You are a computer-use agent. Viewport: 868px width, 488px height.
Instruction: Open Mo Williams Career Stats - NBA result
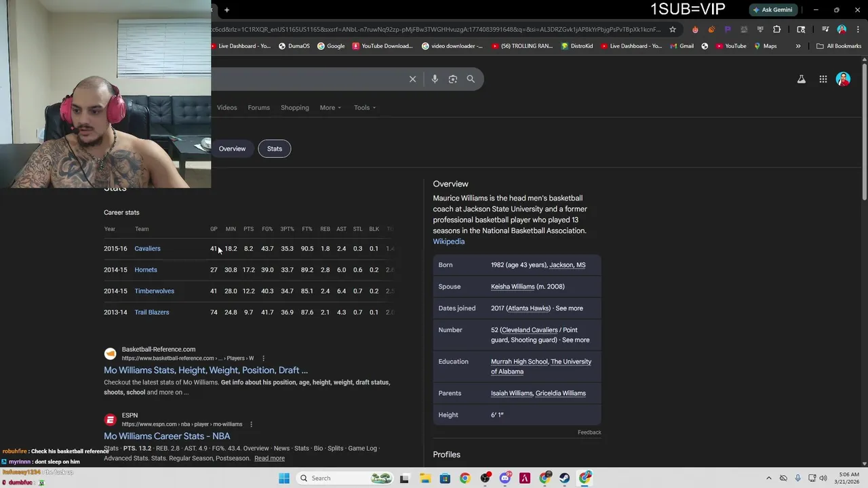pos(167,436)
